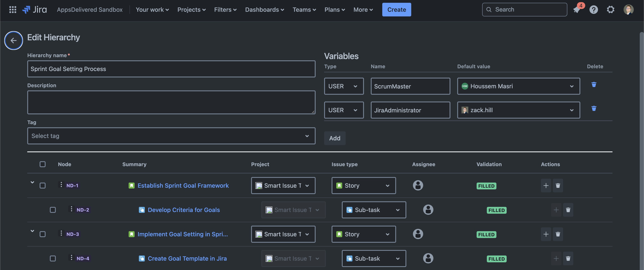Open the notifications bell icon

click(577, 10)
